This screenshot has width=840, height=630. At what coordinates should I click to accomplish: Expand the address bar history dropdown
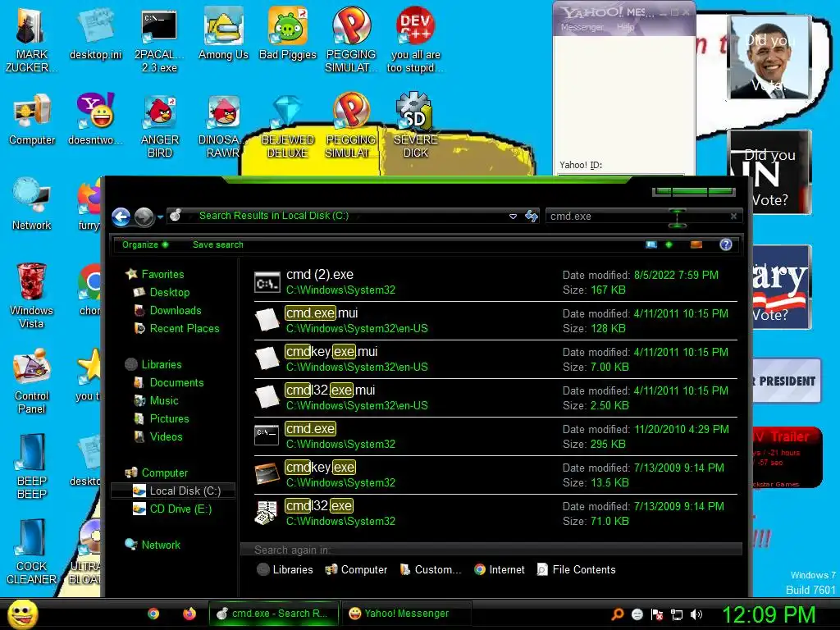513,217
